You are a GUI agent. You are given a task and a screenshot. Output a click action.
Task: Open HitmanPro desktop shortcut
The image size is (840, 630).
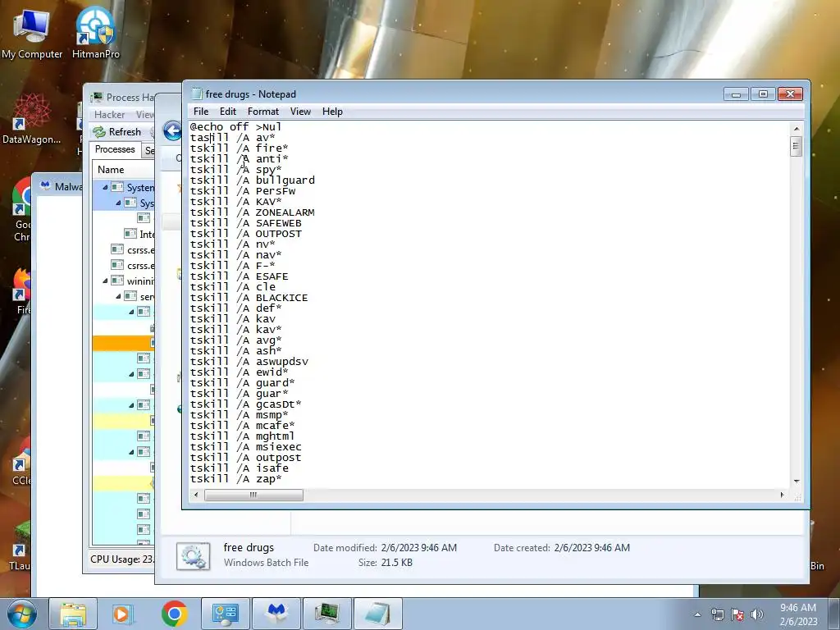tap(95, 34)
